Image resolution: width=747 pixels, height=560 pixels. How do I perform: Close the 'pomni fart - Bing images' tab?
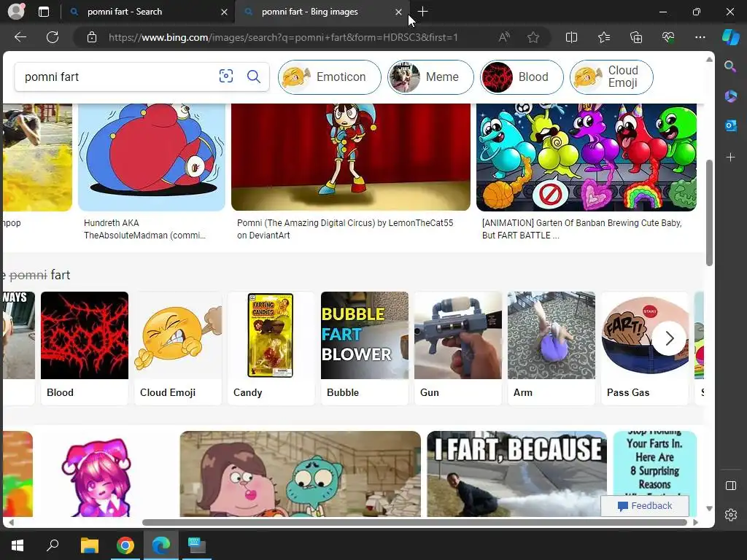398,12
